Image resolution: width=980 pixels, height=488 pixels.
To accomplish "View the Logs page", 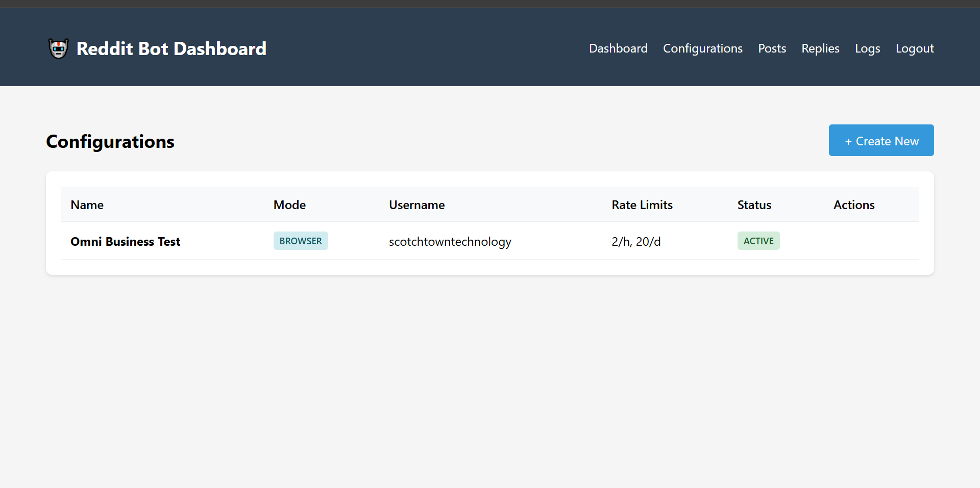I will [x=867, y=48].
